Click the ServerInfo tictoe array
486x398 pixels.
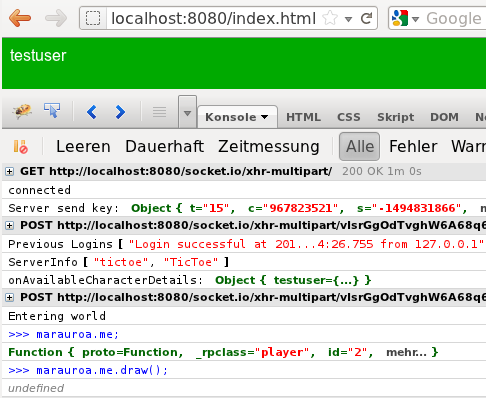coord(156,262)
